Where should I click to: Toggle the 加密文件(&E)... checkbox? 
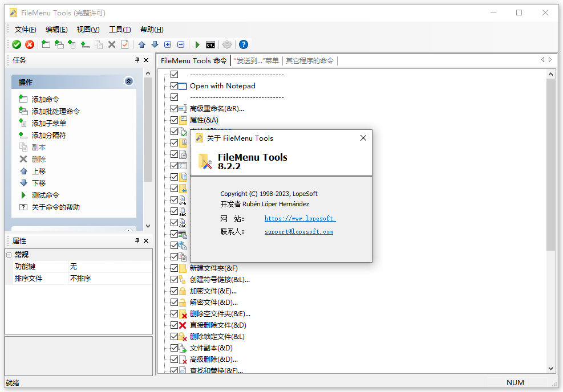[174, 291]
